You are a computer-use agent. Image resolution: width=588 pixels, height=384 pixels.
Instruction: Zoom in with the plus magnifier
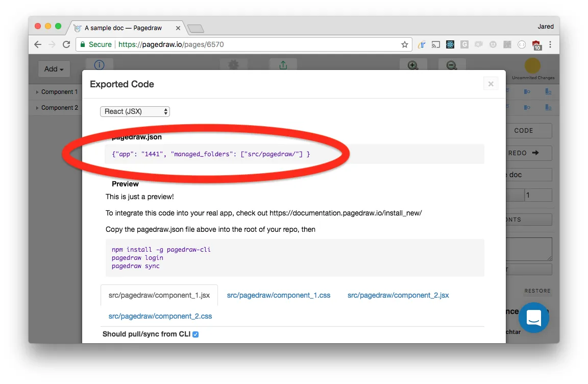(413, 65)
